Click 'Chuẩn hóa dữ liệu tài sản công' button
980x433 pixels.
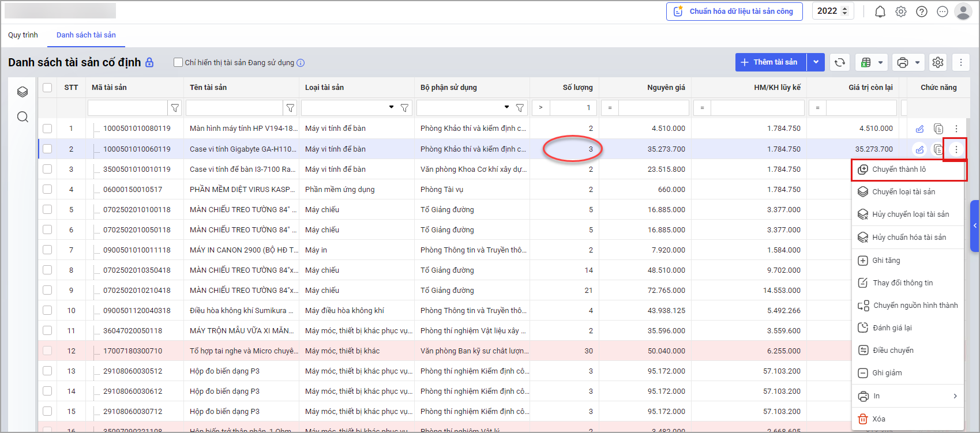pos(734,12)
